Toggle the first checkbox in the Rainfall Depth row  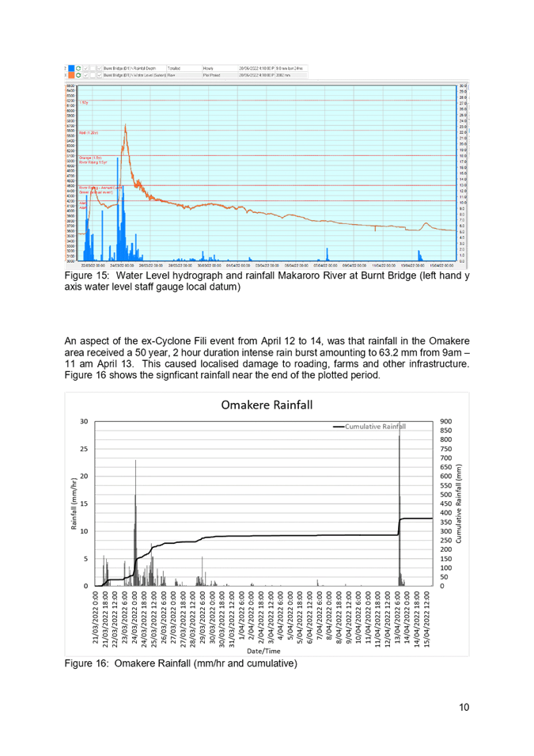coord(85,68)
